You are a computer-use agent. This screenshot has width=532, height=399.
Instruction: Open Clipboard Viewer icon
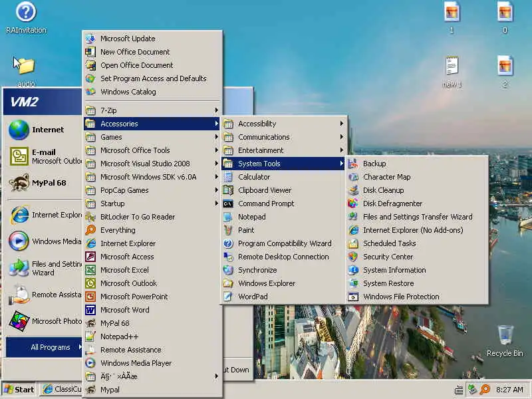tap(228, 190)
